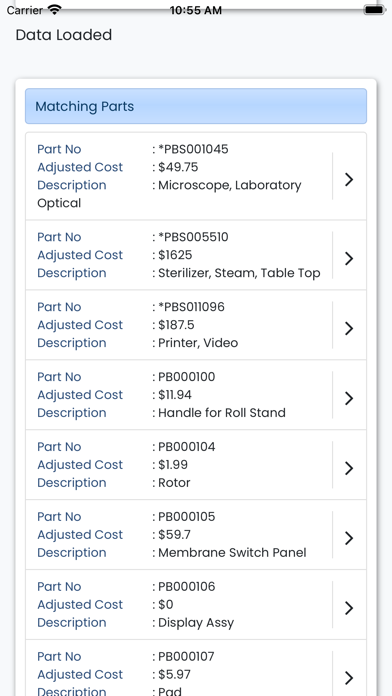This screenshot has height=696, width=392.
Task: Click part number PB000104
Action: point(186,447)
